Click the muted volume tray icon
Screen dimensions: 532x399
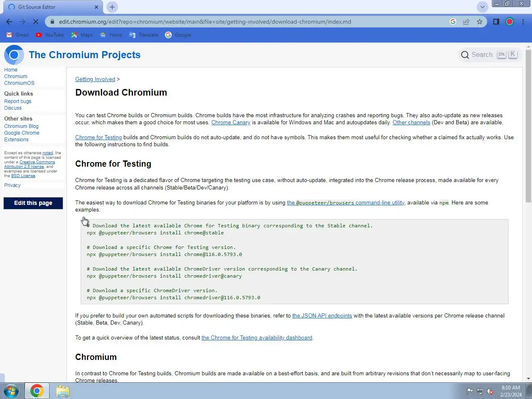[x=490, y=391]
